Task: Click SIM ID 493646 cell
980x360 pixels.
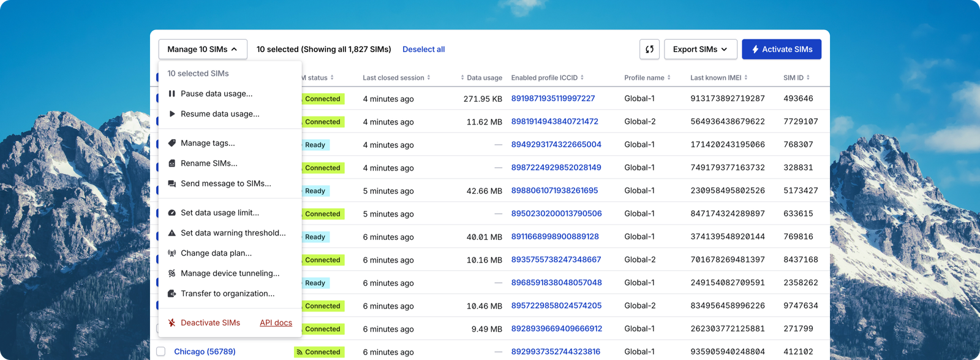Action: click(799, 98)
